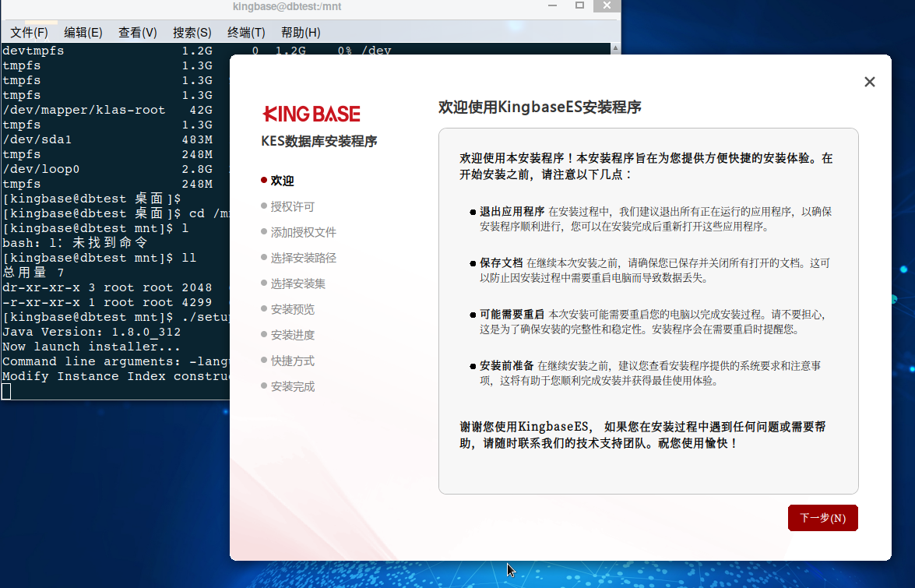
Task: Click the KINGBASE logo
Action: 311,114
